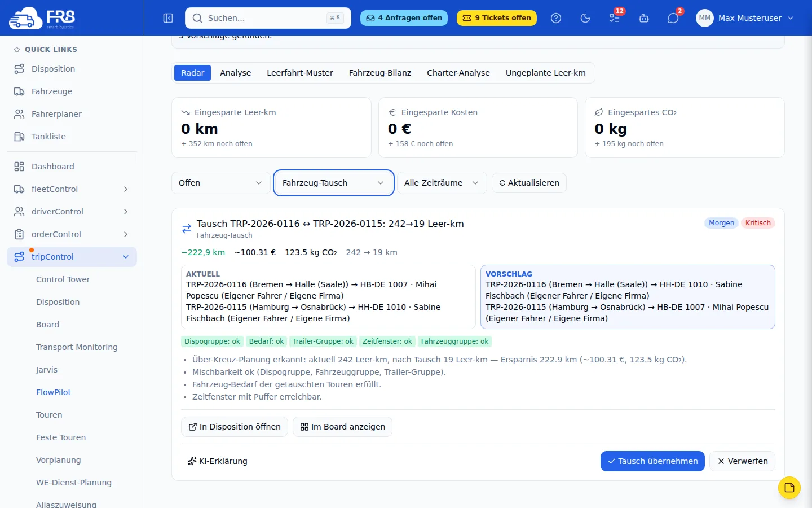This screenshot has height=508, width=812.
Task: Open the Max Musteruser account menu
Action: point(745,18)
